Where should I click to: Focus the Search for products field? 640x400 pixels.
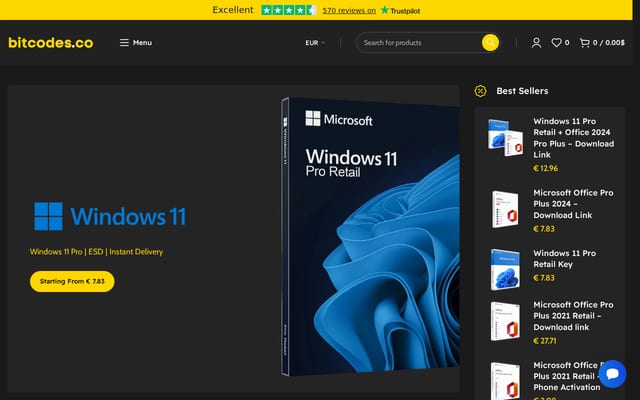pos(419,42)
